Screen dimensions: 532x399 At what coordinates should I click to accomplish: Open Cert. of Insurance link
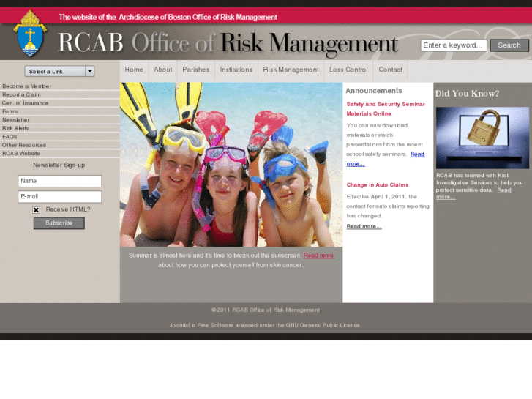pyautogui.click(x=25, y=103)
